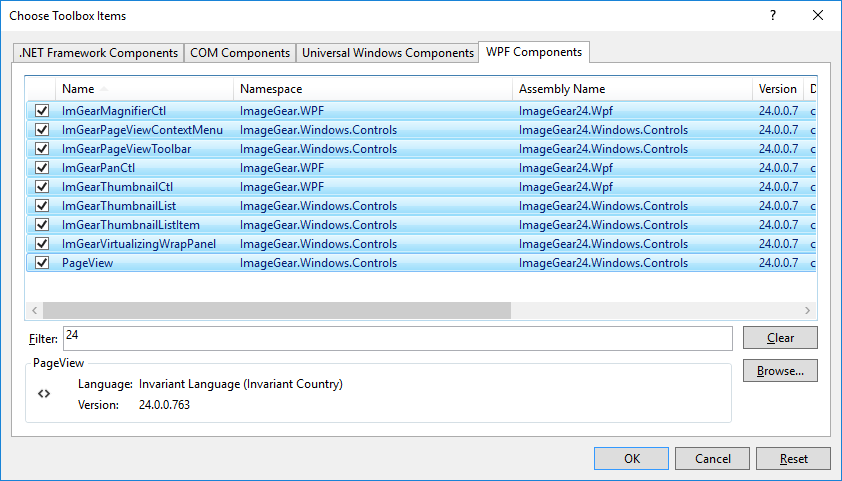Toggle the ImGearPageViewToolbar checkbox
This screenshot has width=842, height=481.
tap(42, 149)
